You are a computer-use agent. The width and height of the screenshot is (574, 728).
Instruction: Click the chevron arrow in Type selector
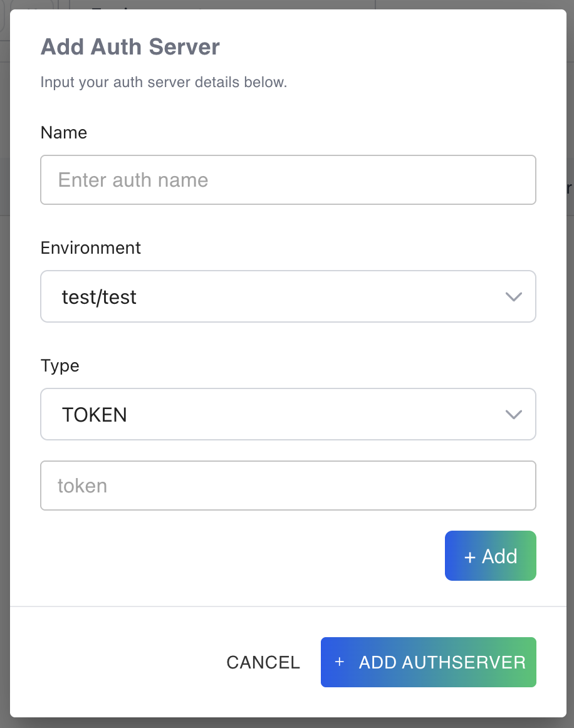click(513, 415)
